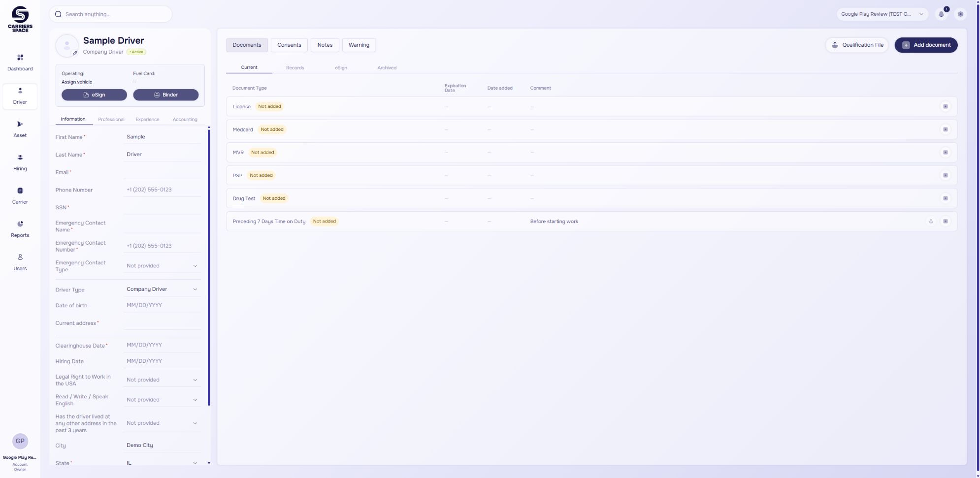Click upload icon in Preceding 7 Days row
Viewport: 980px width, 478px height.
click(x=931, y=221)
